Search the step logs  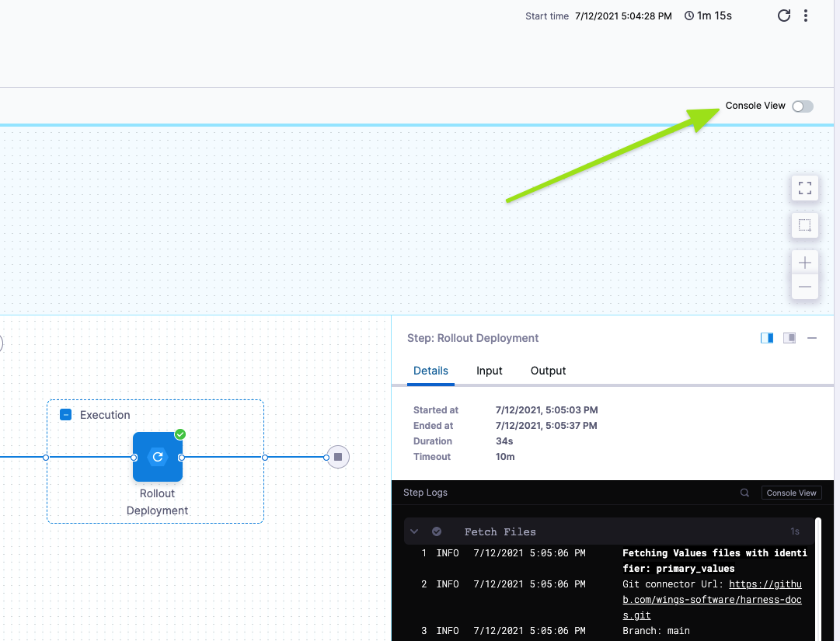click(x=744, y=493)
